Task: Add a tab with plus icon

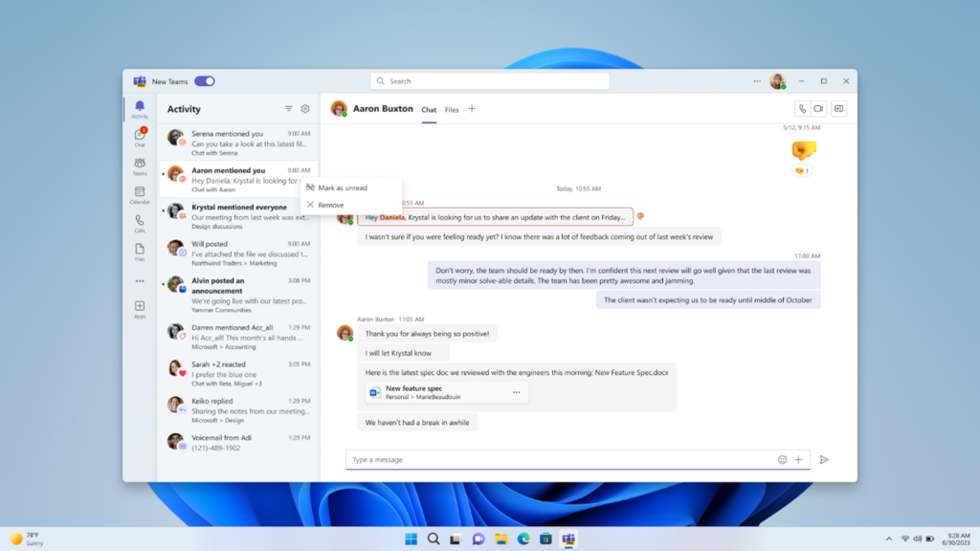Action: click(x=472, y=109)
